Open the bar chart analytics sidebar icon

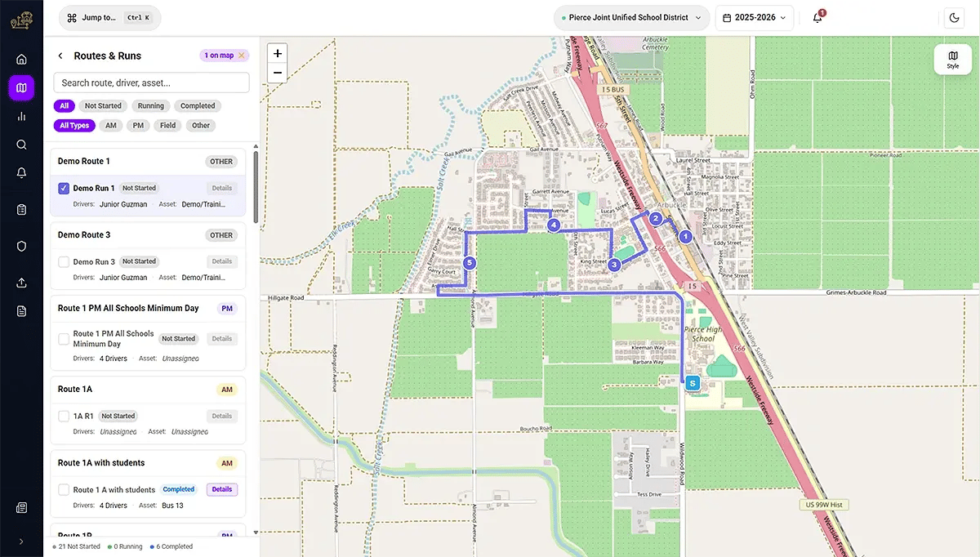coord(21,116)
